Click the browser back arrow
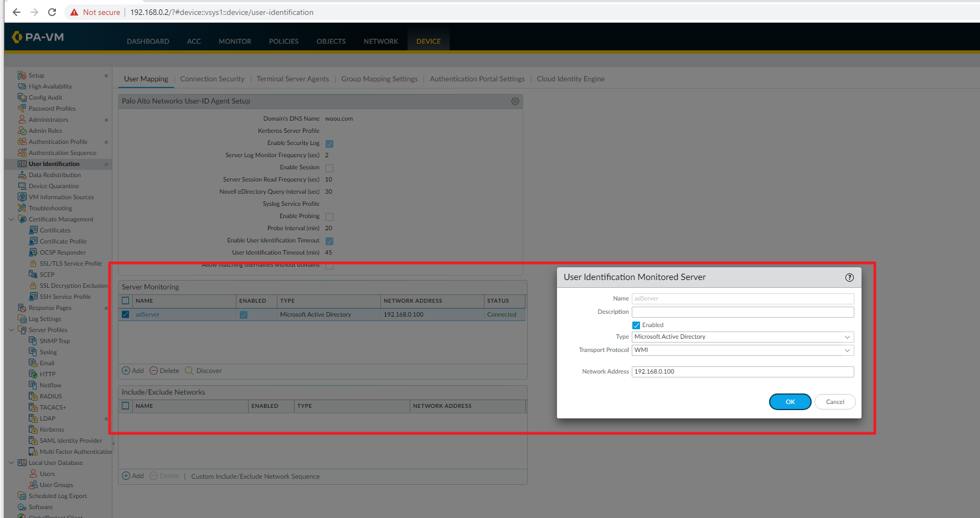Screen dimensions: 980x518 point(17,12)
